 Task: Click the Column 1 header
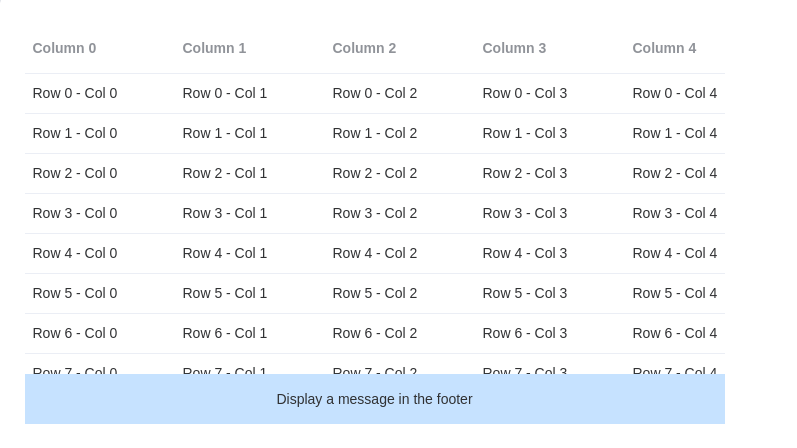pos(214,48)
